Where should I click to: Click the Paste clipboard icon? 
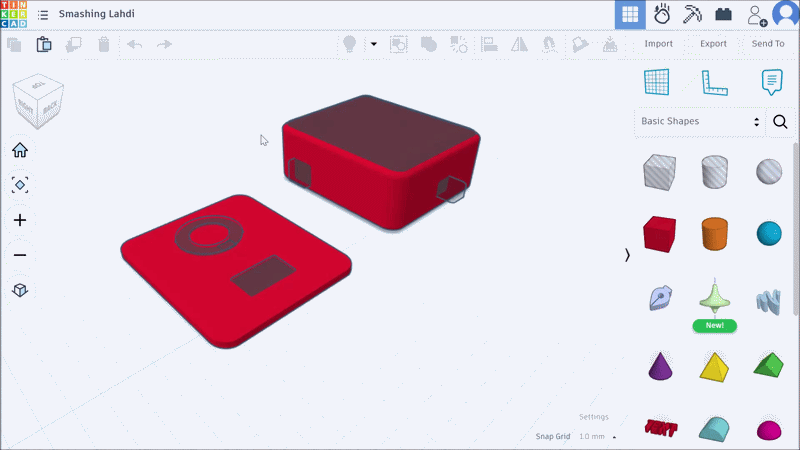click(x=44, y=44)
